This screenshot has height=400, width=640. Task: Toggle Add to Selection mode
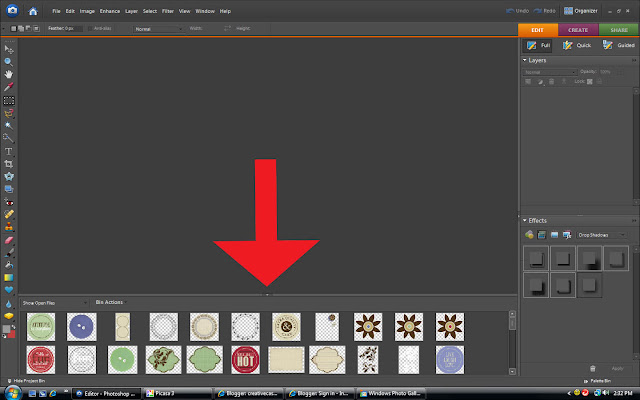point(21,29)
